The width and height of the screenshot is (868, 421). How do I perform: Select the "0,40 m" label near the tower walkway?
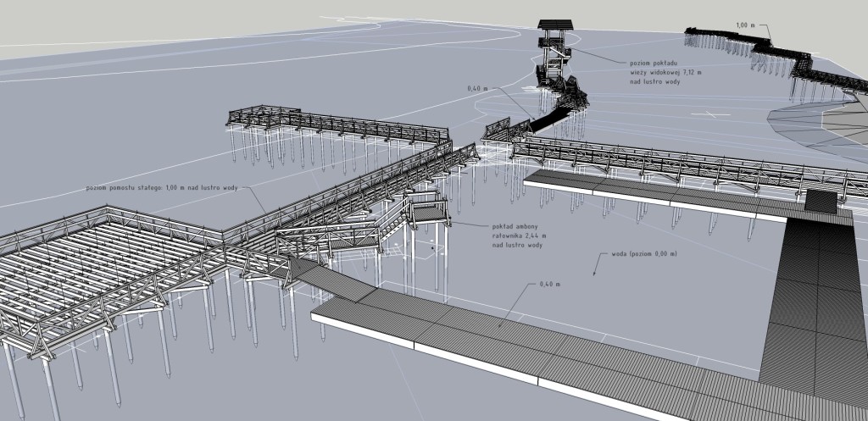pos(479,88)
